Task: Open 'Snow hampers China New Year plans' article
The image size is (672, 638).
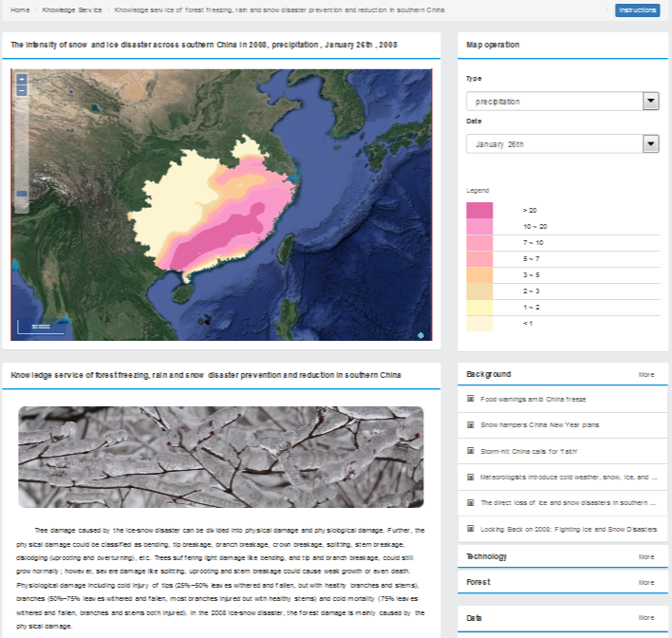Action: pyautogui.click(x=539, y=425)
